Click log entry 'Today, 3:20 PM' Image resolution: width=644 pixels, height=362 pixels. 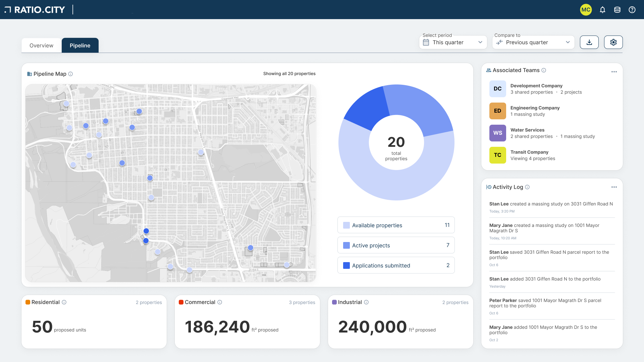(502, 212)
